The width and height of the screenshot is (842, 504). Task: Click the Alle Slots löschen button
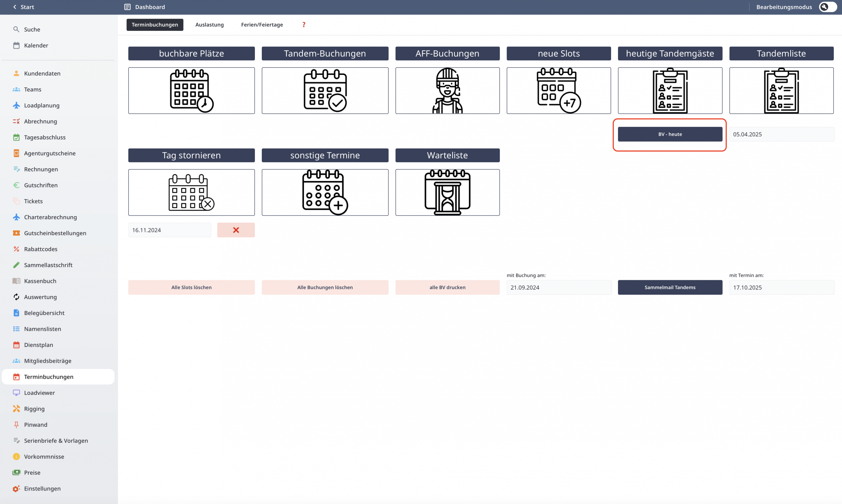pyautogui.click(x=191, y=287)
